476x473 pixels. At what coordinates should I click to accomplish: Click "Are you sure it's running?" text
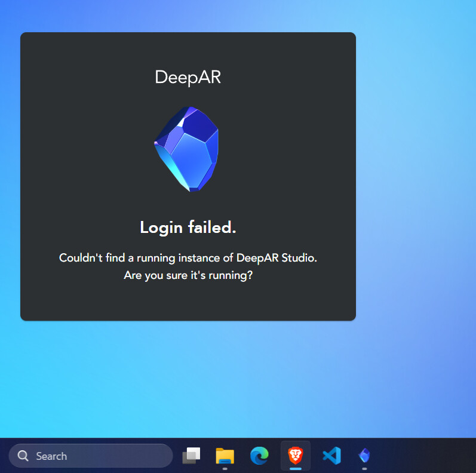coord(188,275)
